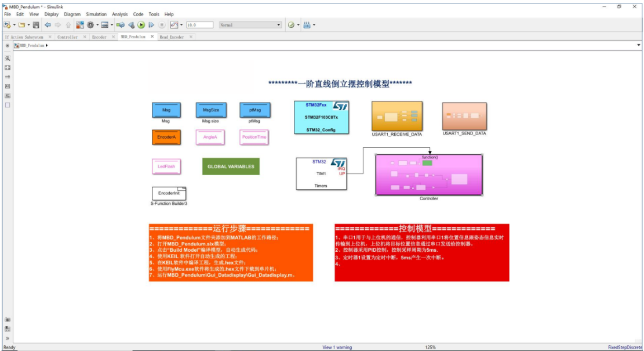Select the orange EncoderA block

click(166, 137)
